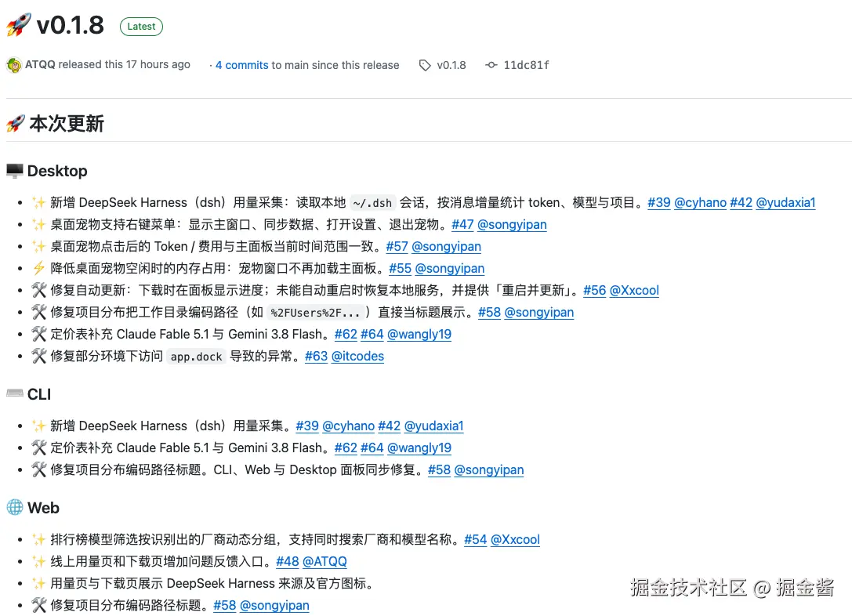Open the @itcodes user link

(357, 357)
